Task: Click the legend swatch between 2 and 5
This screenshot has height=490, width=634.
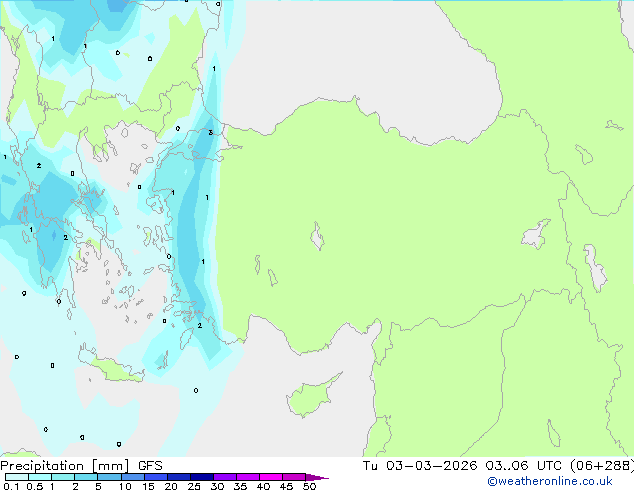Action: click(x=86, y=477)
